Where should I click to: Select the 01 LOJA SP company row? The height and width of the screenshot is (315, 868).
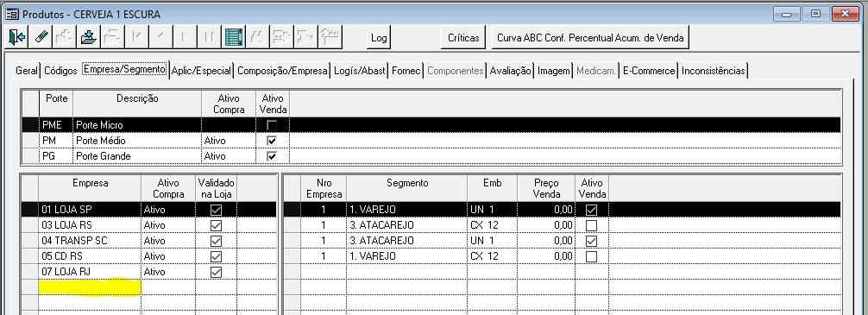tap(90, 210)
